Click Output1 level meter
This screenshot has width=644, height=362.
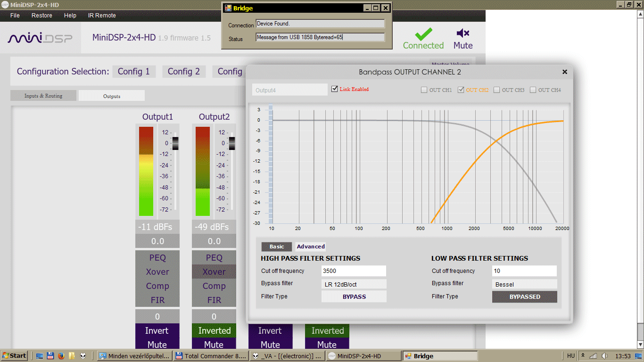pyautogui.click(x=146, y=171)
